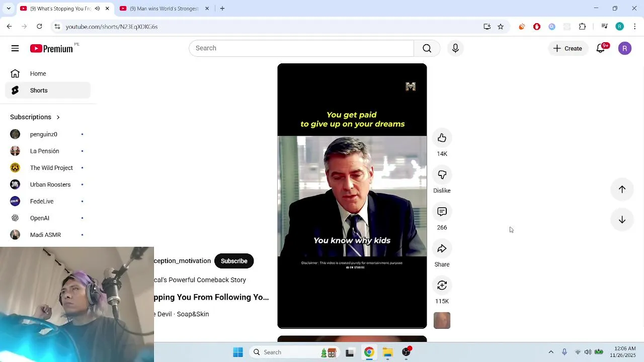Click the Create button
The height and width of the screenshot is (362, 644).
coord(568,48)
